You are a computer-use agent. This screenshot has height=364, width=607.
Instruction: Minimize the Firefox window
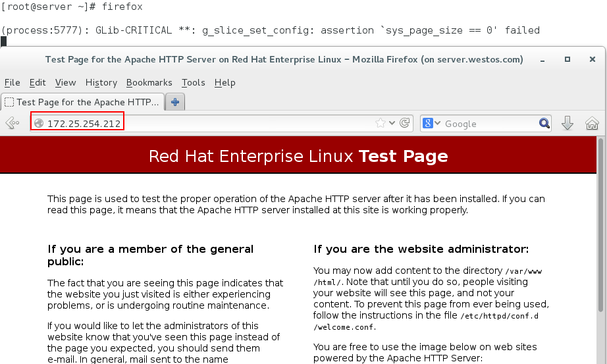click(x=542, y=60)
